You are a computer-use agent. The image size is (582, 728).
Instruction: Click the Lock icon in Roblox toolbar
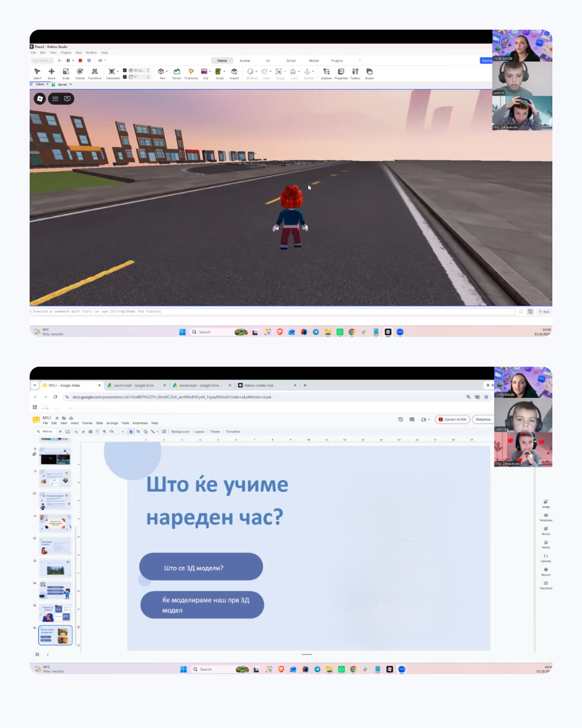tap(293, 71)
